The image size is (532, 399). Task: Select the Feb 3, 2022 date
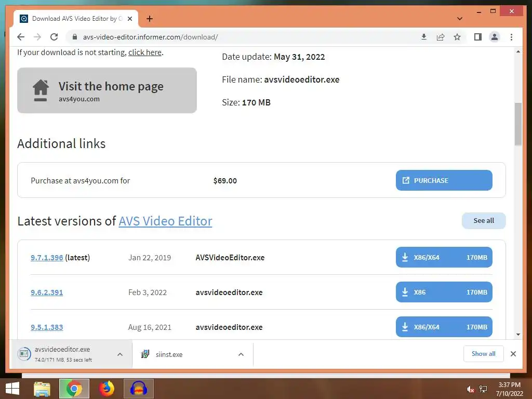[148, 292]
